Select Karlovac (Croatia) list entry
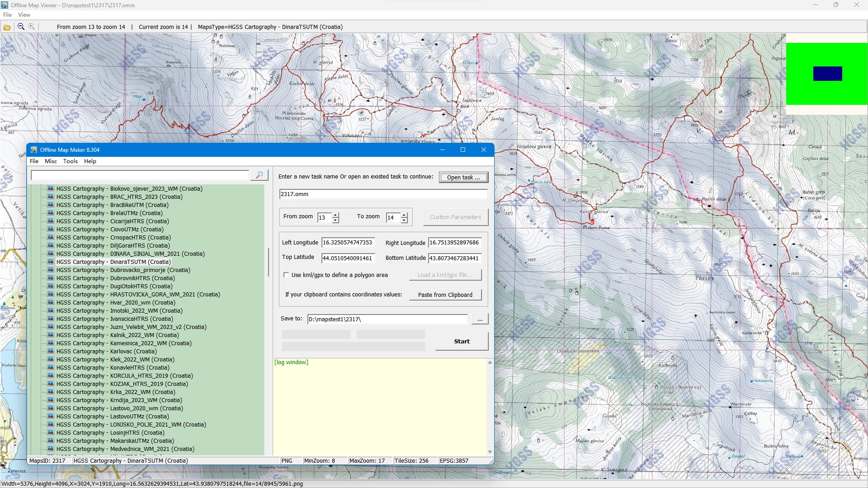The image size is (868, 488). click(x=106, y=351)
